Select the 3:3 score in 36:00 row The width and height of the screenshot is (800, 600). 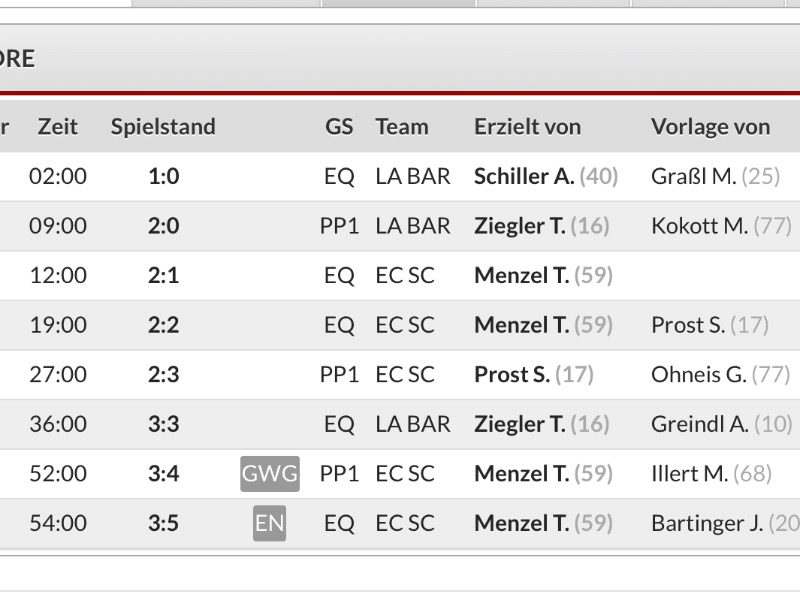(x=163, y=423)
